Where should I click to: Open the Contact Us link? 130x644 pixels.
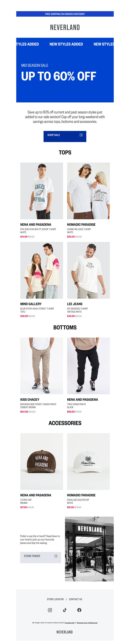click(75, 599)
